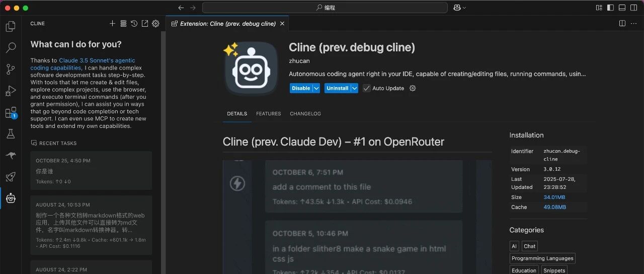Select the Education category tag
The height and width of the screenshot is (274, 644).
tap(524, 270)
